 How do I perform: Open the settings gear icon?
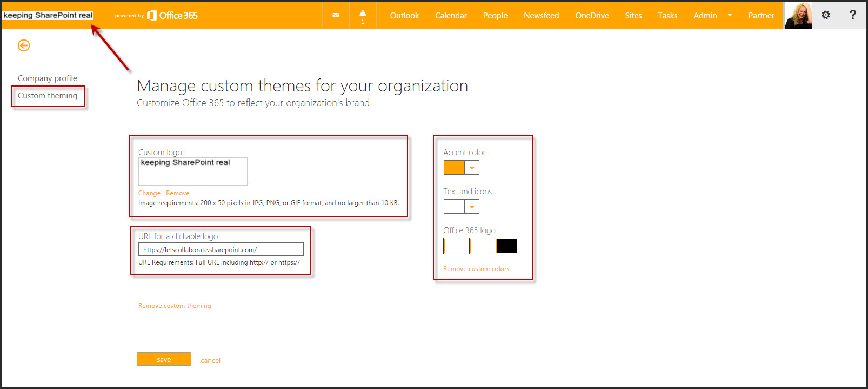pos(825,15)
